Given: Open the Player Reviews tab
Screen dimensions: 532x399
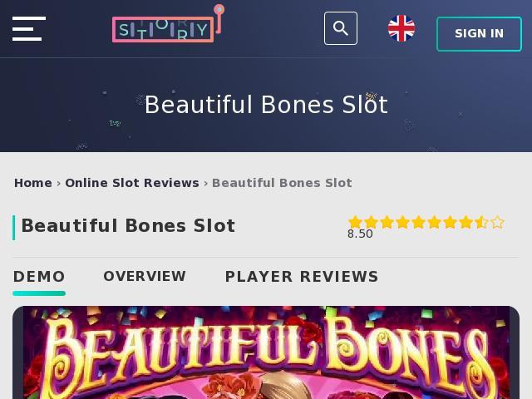Looking at the screenshot, I should pyautogui.click(x=302, y=277).
